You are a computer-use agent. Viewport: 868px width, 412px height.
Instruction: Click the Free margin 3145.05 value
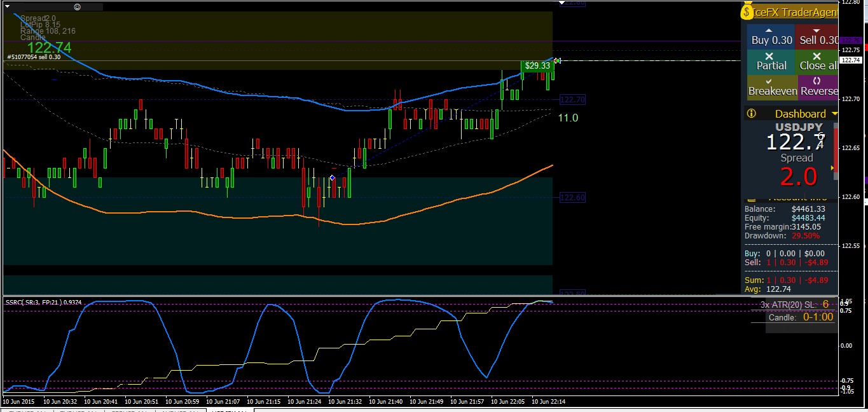coord(806,227)
